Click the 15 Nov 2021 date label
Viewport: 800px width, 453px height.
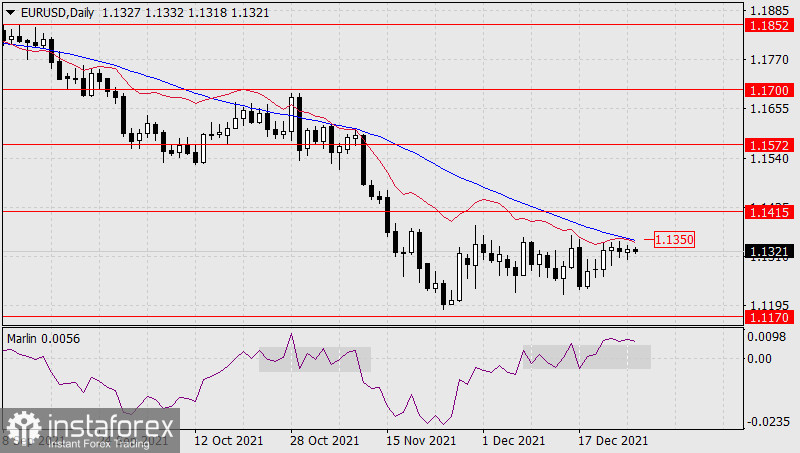pos(421,440)
